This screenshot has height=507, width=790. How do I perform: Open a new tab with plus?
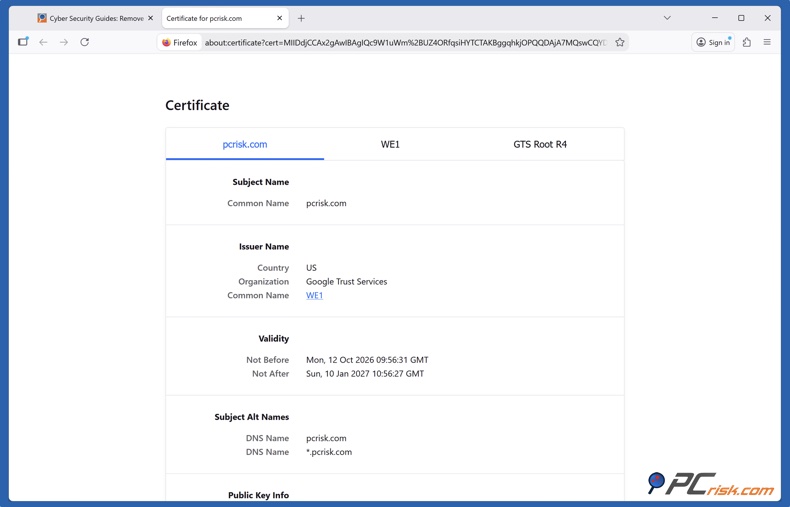click(301, 19)
